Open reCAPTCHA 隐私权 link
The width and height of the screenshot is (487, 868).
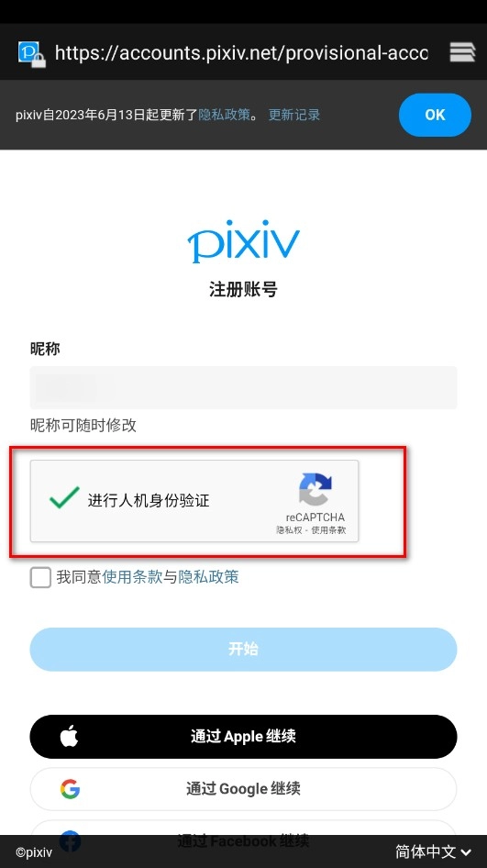pyautogui.click(x=288, y=529)
